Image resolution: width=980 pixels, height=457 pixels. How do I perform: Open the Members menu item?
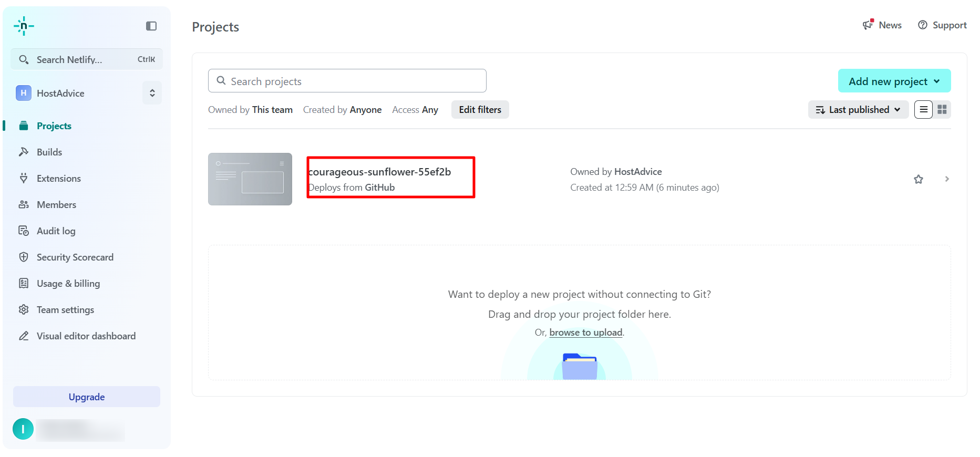(56, 204)
